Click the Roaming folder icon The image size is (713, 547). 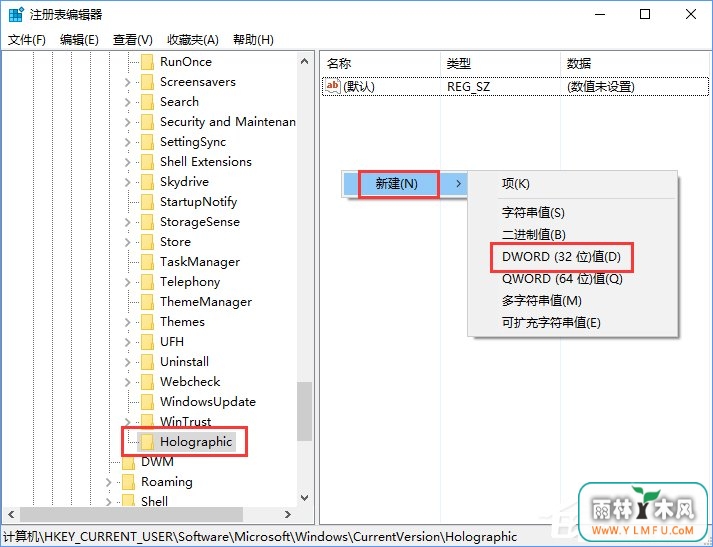(129, 482)
